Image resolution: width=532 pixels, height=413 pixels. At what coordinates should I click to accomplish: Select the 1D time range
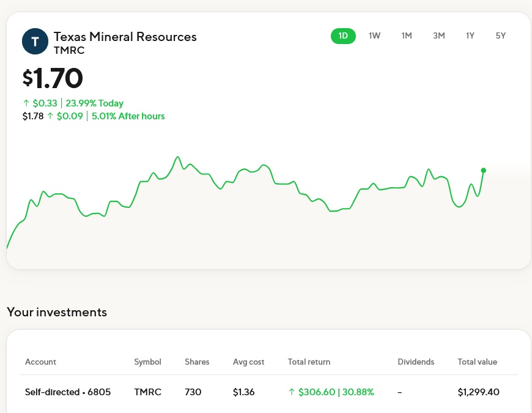click(x=343, y=35)
